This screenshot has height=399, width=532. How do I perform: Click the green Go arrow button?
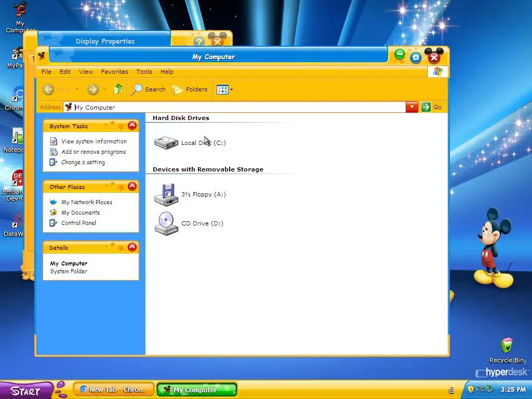(x=425, y=107)
